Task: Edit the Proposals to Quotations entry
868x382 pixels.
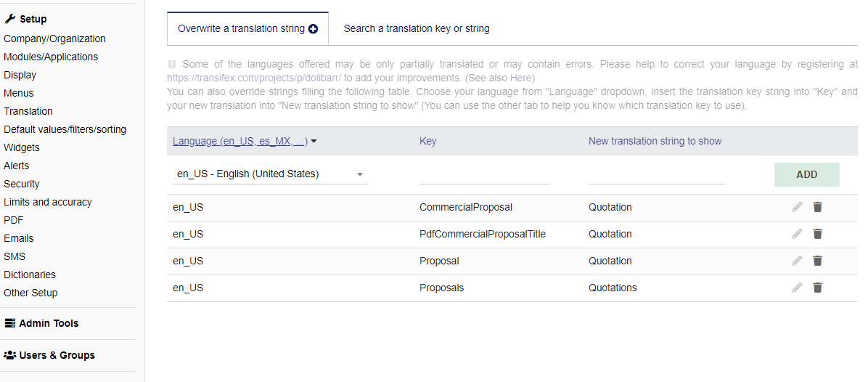Action: 797,288
